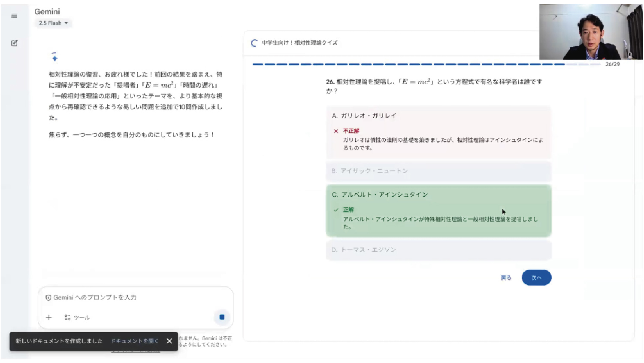Viewport: 644px width, 363px height.
Task: Select answer C アルベルト・アインシュタイン
Action: pyautogui.click(x=438, y=195)
